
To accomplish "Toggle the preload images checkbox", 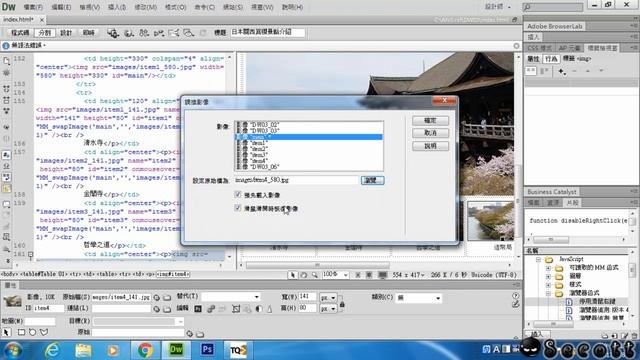I will pyautogui.click(x=238, y=195).
